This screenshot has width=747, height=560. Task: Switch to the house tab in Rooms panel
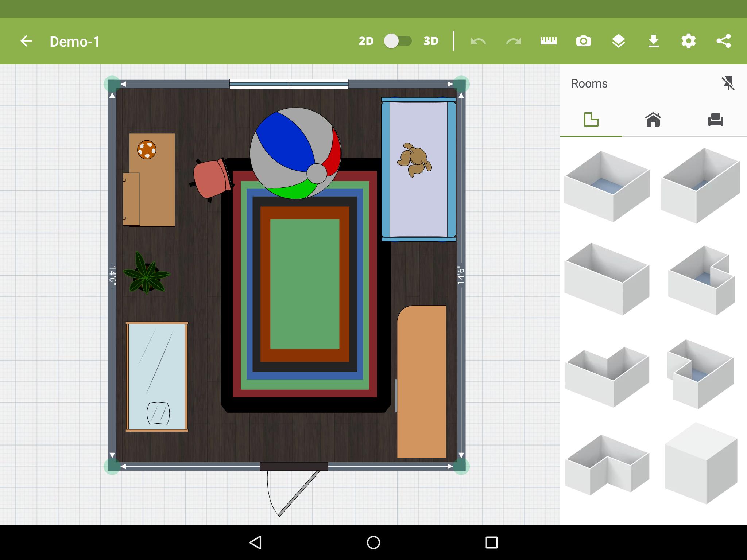click(x=653, y=120)
